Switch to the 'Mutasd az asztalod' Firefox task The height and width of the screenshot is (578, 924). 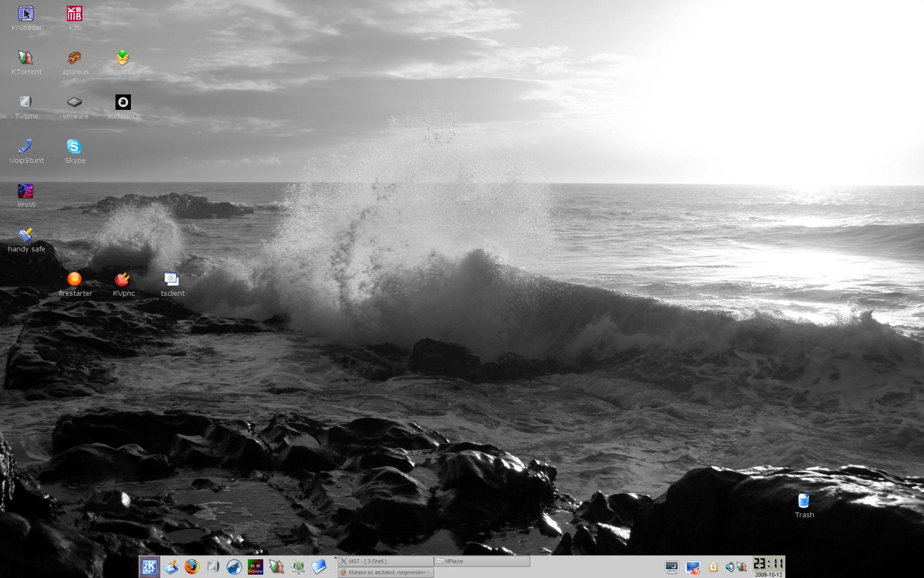coord(386,572)
